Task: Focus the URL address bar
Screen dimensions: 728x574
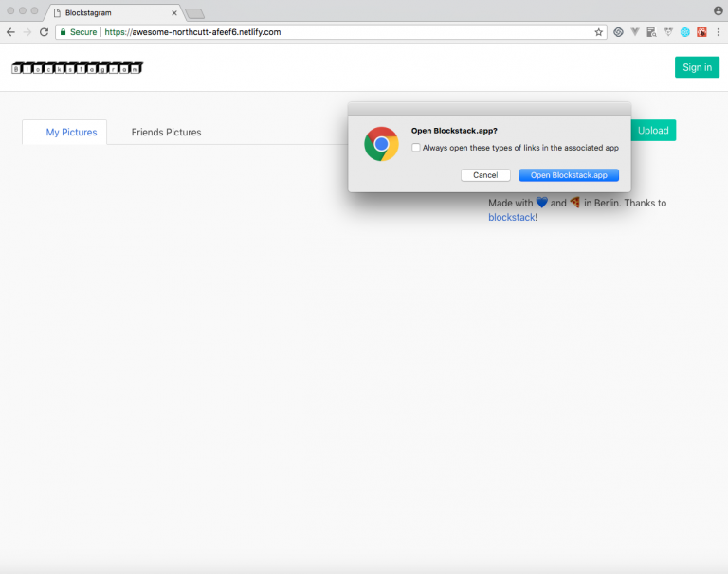Action: pos(379,31)
